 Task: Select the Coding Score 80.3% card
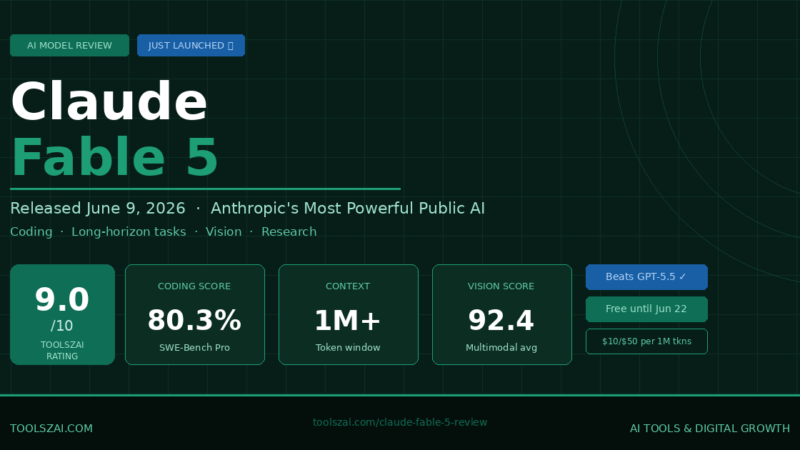(195, 314)
